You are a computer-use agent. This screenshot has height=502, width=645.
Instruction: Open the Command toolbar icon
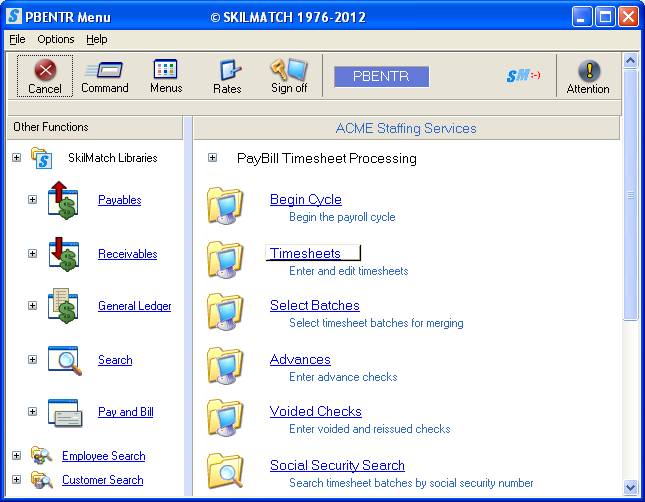click(x=104, y=70)
